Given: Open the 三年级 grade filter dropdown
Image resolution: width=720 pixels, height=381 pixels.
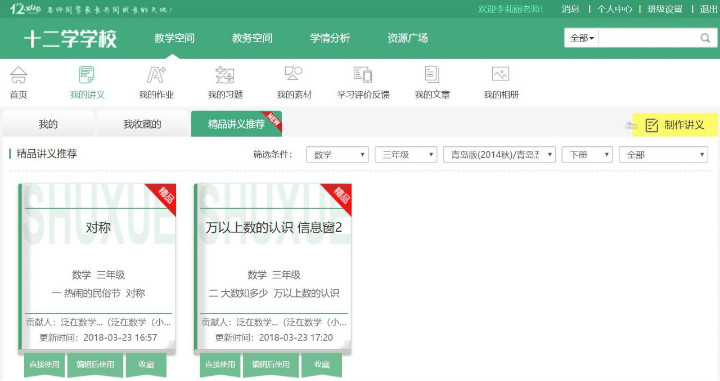Looking at the screenshot, I should click(x=406, y=155).
